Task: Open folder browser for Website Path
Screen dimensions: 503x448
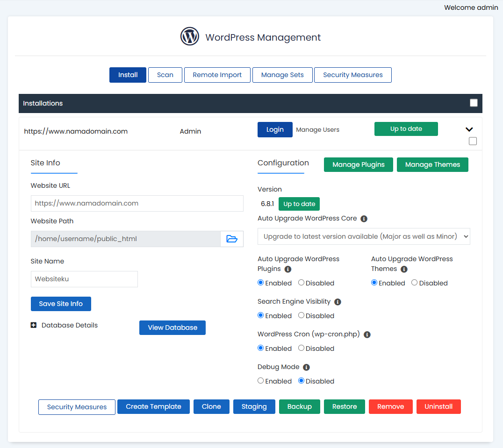Action: [231, 239]
